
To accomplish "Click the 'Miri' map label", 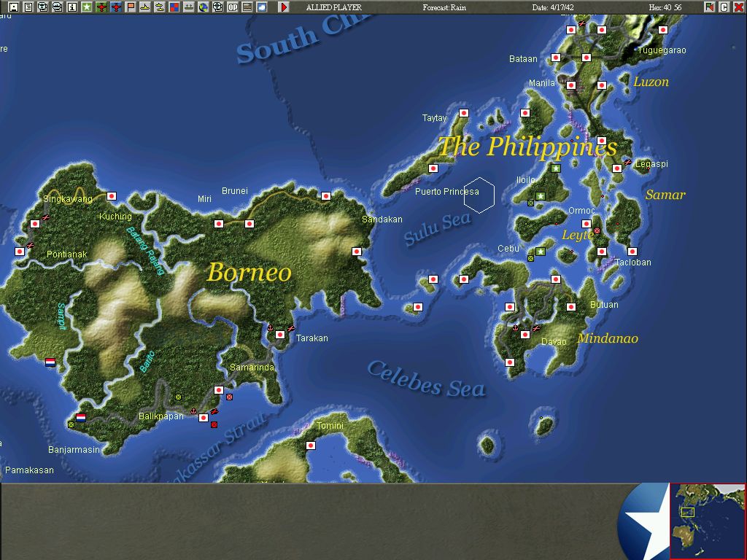I will click(204, 199).
